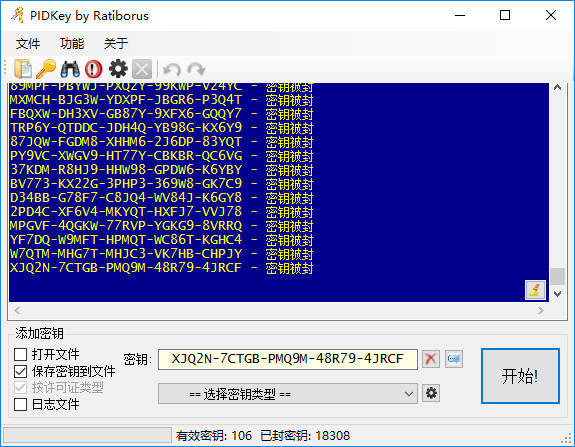Click the vertical scrollbar thumb
The image size is (575, 447).
click(557, 276)
